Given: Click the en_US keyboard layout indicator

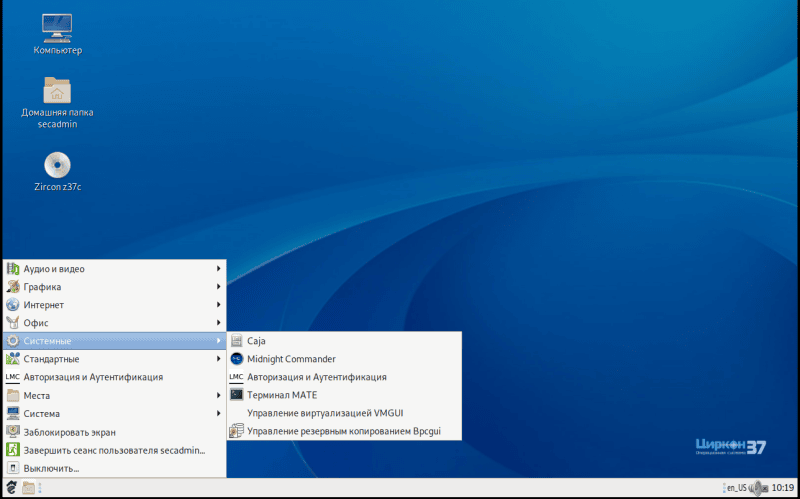Looking at the screenshot, I should 736,487.
